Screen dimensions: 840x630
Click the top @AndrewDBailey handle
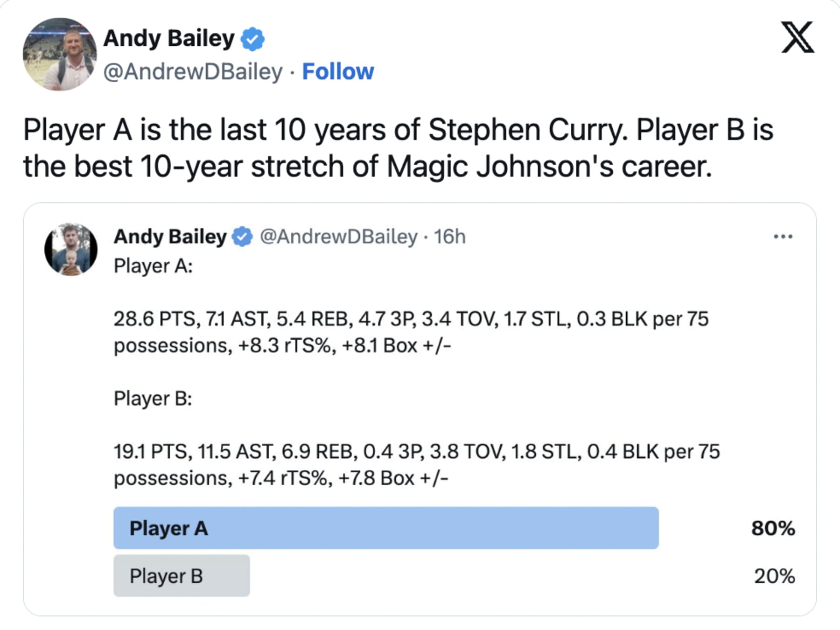pyautogui.click(x=193, y=71)
